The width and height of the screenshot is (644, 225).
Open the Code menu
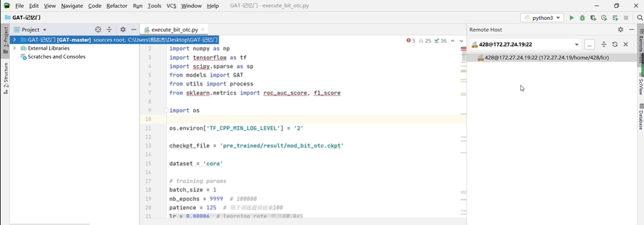[x=95, y=6]
